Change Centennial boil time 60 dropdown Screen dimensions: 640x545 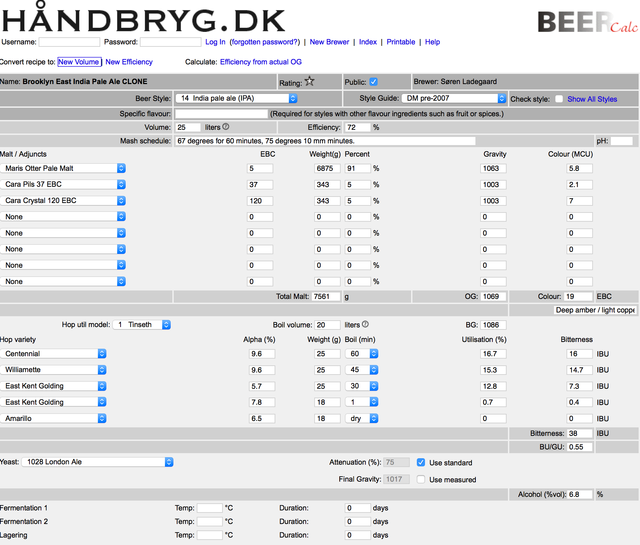[362, 354]
